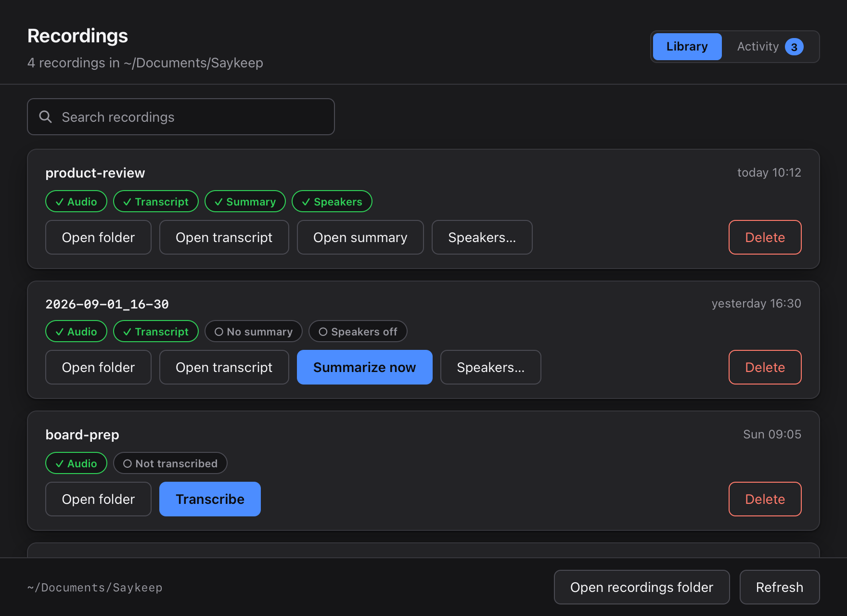The height and width of the screenshot is (616, 847).
Task: Click Transcript badge on 2026-09-01_16-30
Action: tap(155, 331)
